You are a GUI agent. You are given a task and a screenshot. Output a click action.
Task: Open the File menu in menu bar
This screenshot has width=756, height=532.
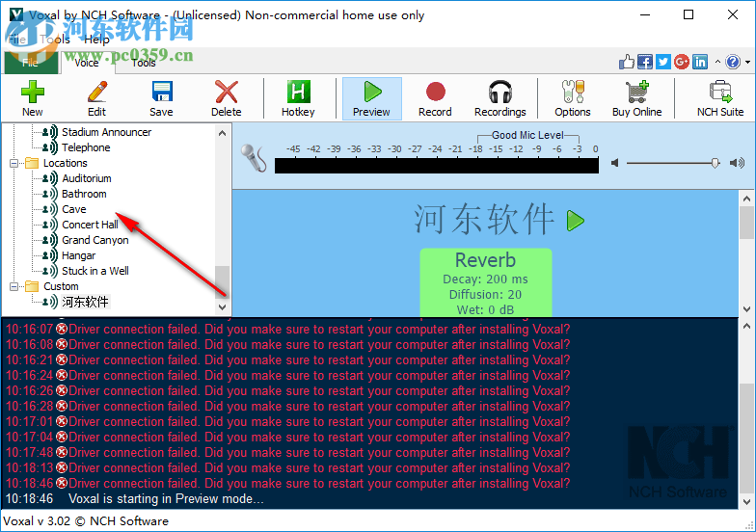[17, 39]
